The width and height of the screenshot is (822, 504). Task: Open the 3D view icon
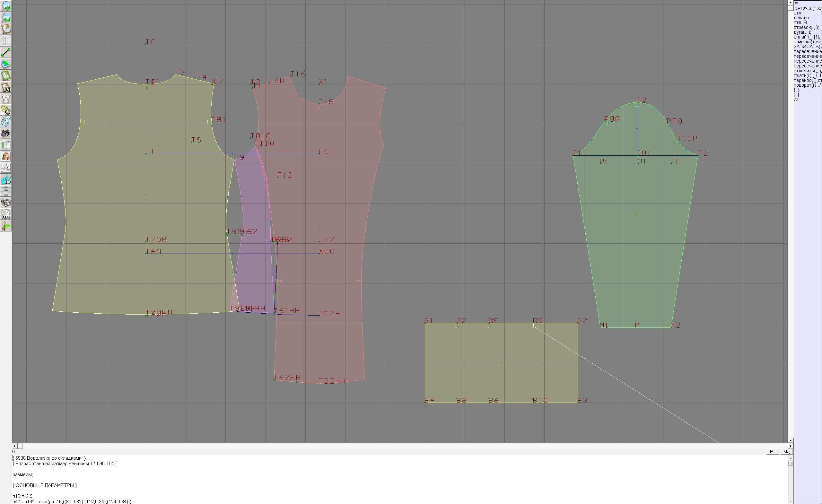(x=6, y=180)
